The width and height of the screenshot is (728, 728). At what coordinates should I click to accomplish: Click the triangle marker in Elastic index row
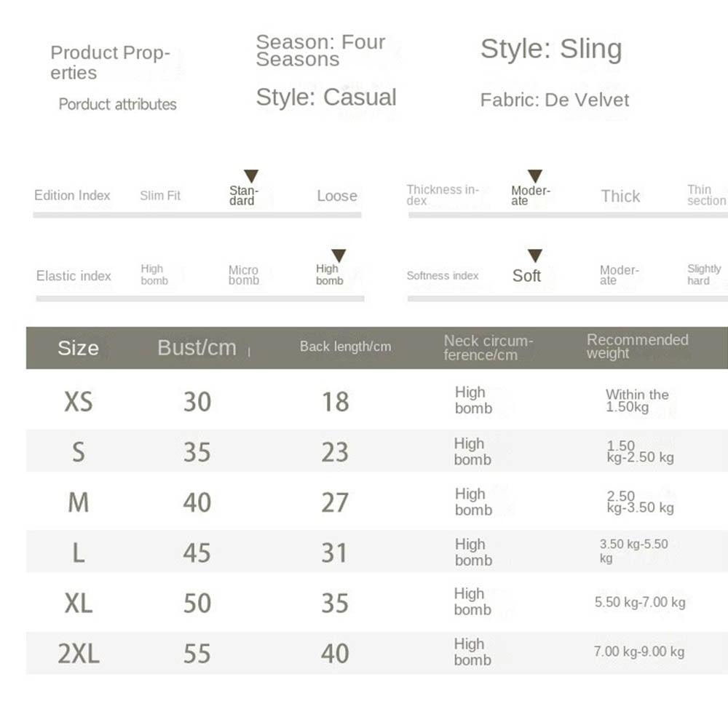pyautogui.click(x=339, y=256)
